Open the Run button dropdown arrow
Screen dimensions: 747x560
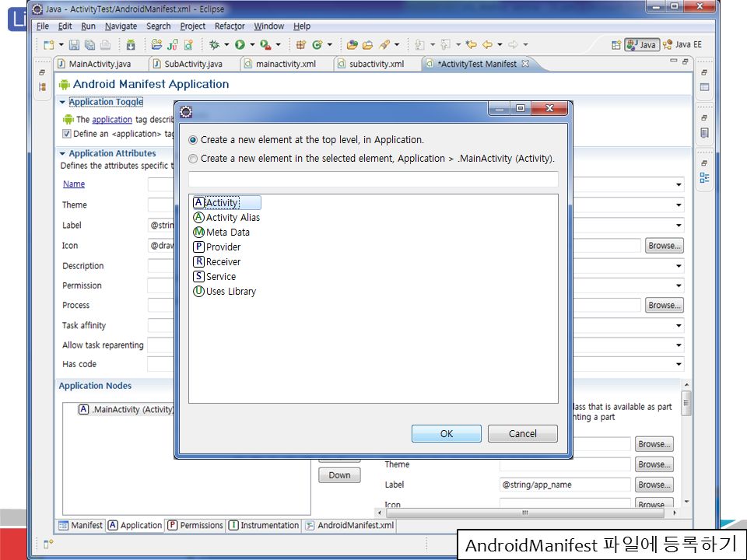coord(252,45)
